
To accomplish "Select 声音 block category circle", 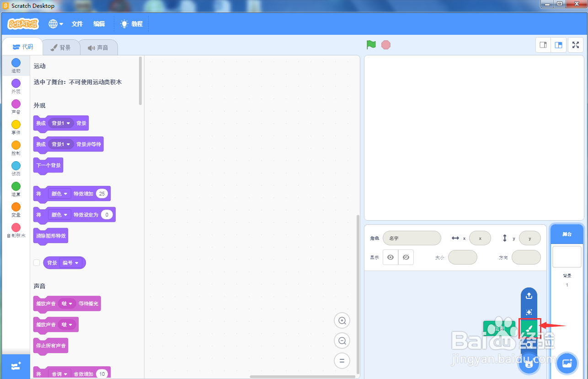I will (16, 104).
